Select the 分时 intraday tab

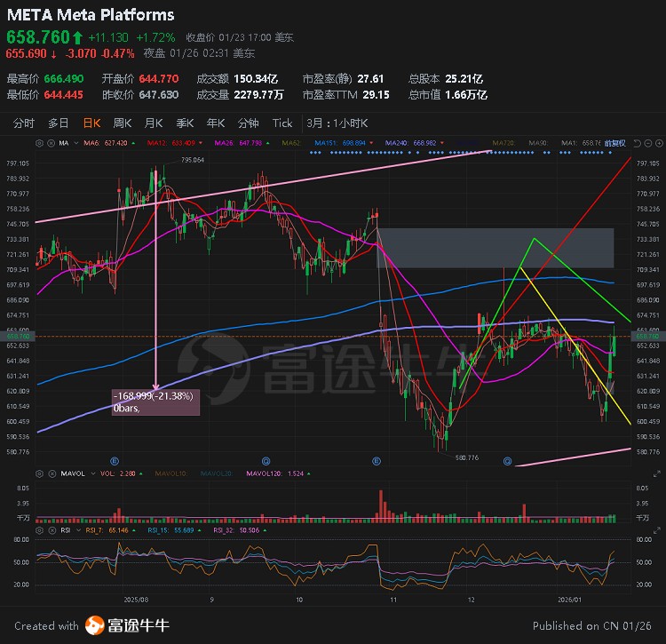coord(24,123)
